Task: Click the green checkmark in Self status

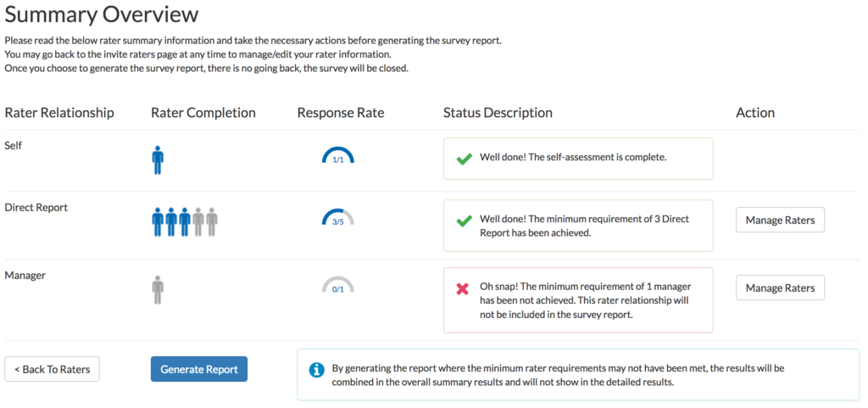Action: coord(464,159)
